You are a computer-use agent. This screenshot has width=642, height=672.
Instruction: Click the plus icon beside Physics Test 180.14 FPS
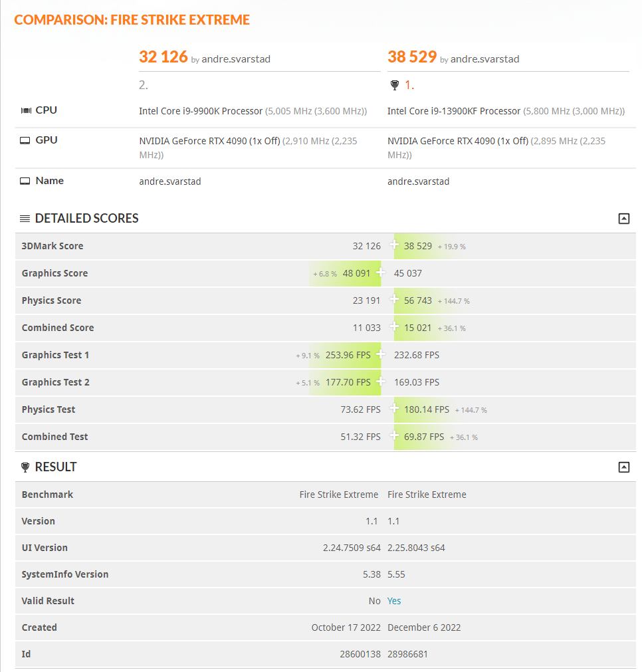tap(395, 409)
